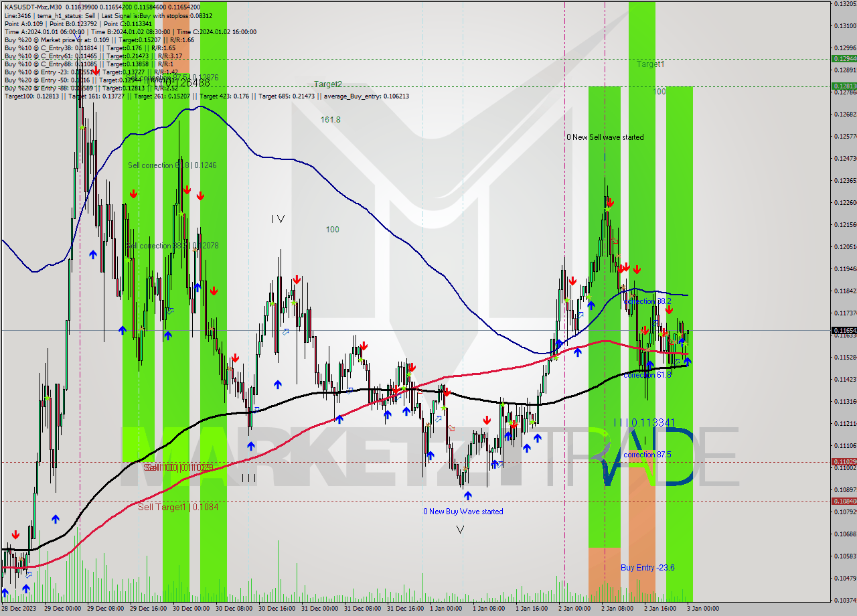This screenshot has width=857, height=616.
Task: Click the 0.10374 price axis label
Action: pos(844,600)
